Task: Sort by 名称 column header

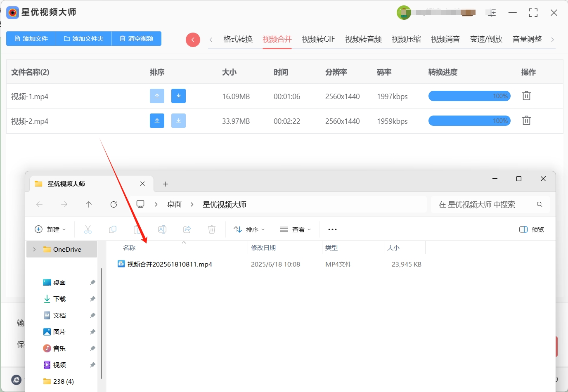Action: (x=129, y=248)
